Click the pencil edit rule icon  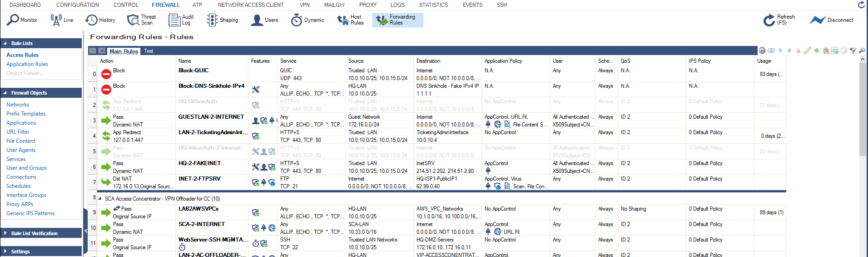tap(807, 50)
